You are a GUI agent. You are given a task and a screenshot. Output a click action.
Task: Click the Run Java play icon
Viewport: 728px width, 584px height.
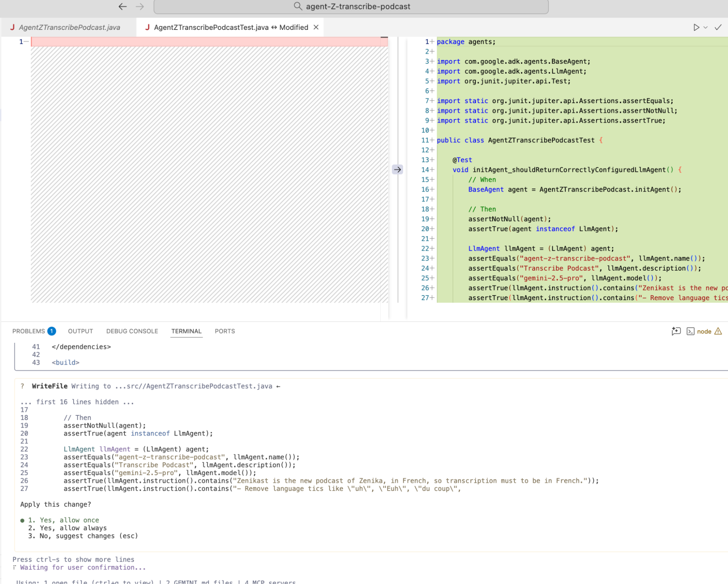(x=696, y=27)
